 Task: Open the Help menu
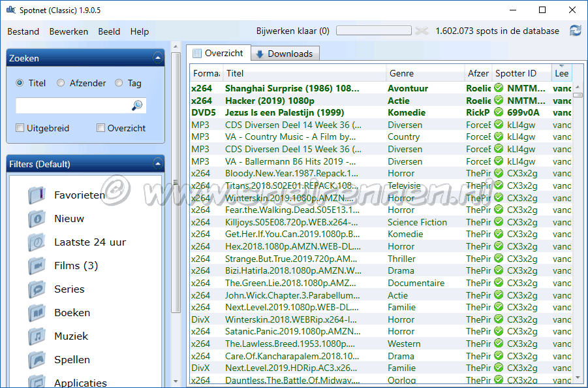point(140,31)
